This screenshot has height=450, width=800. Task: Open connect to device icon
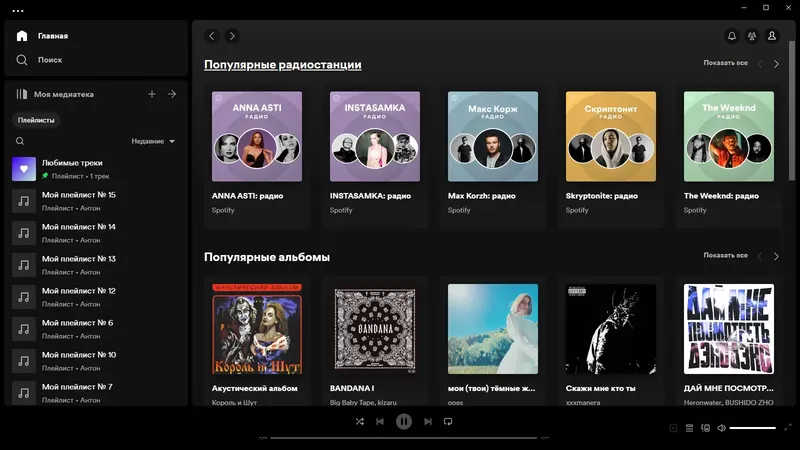[x=706, y=428]
